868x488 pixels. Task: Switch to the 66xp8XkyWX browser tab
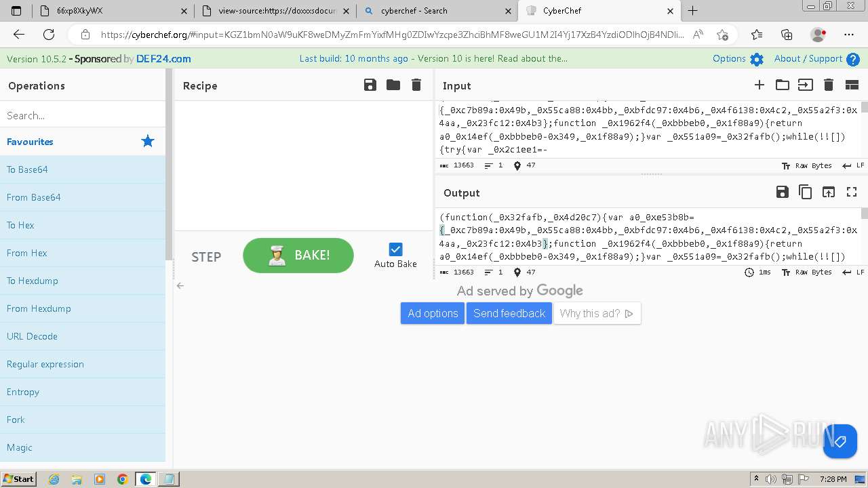(x=114, y=11)
